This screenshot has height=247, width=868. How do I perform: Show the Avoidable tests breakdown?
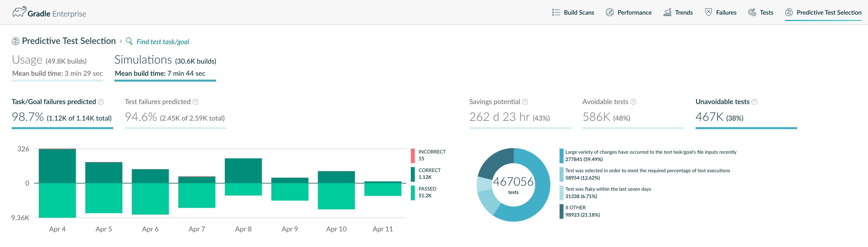tap(633, 113)
